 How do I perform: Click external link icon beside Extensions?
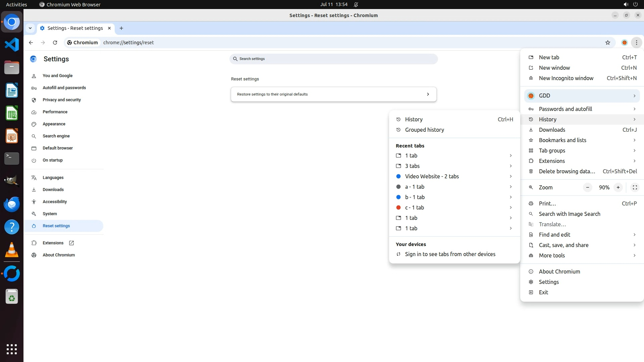pos(71,243)
